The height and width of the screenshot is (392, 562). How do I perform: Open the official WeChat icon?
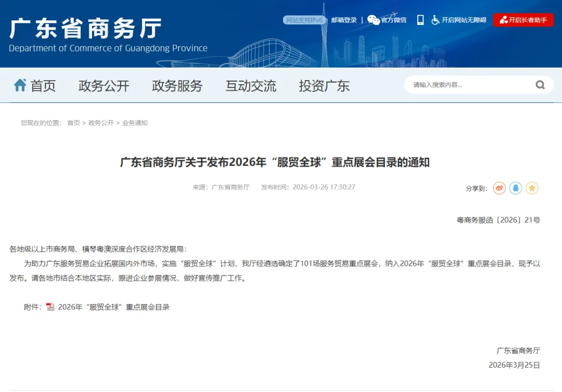tap(374, 20)
